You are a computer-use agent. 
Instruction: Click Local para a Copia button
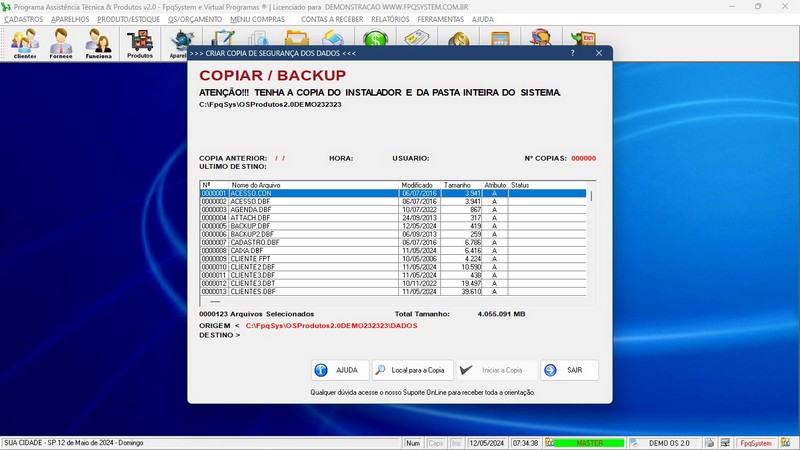412,370
